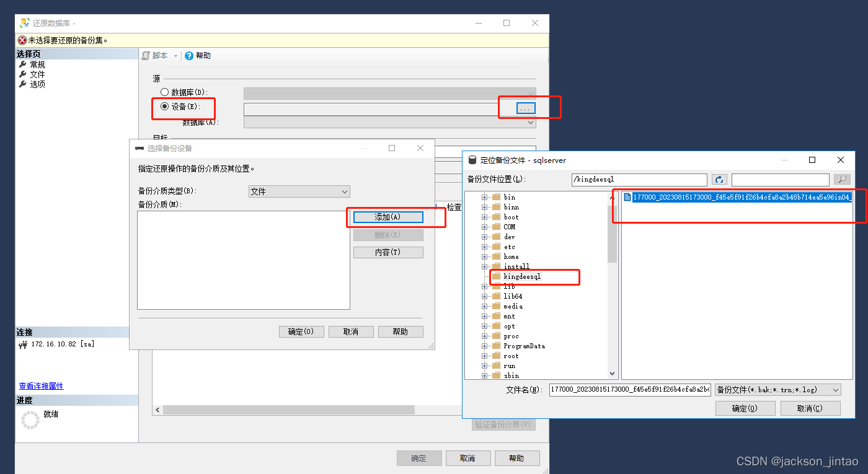Viewport: 868px width, 474px height.
Task: Click the 备份文件位置 path field
Action: pos(639,180)
